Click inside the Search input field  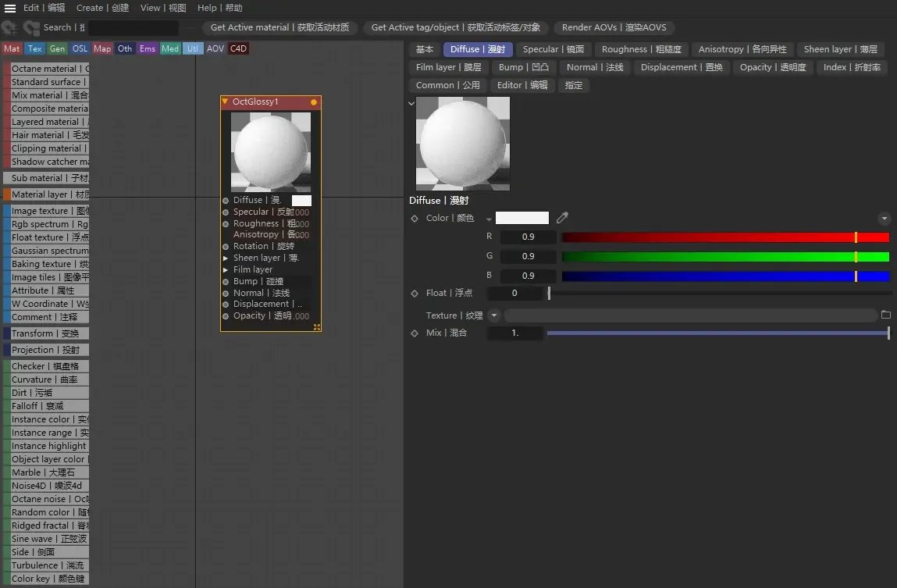[x=133, y=27]
